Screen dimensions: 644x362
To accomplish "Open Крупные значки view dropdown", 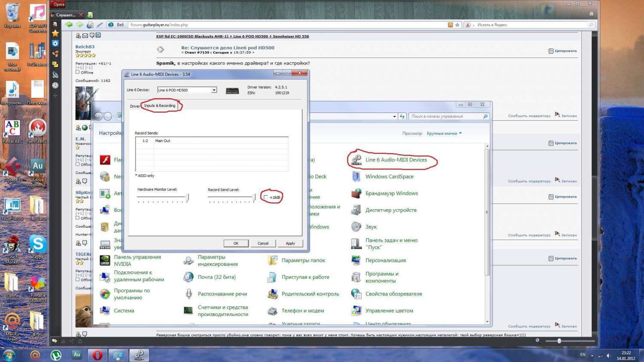I will click(x=444, y=134).
